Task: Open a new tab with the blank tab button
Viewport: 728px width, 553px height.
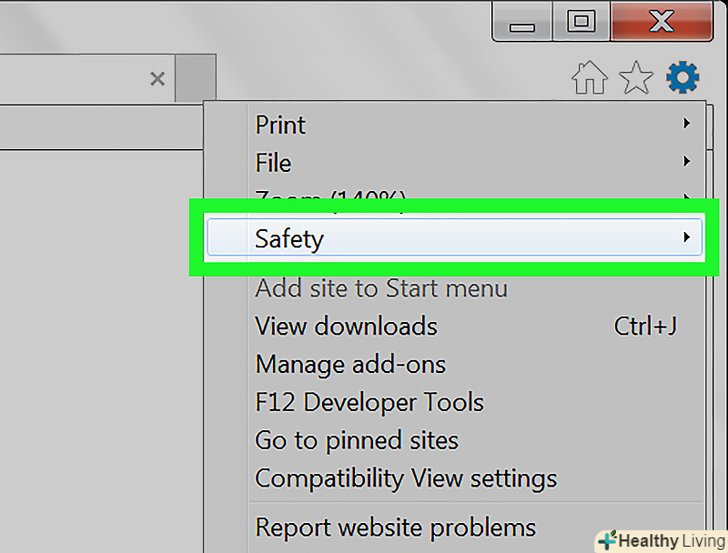Action: 195,79
